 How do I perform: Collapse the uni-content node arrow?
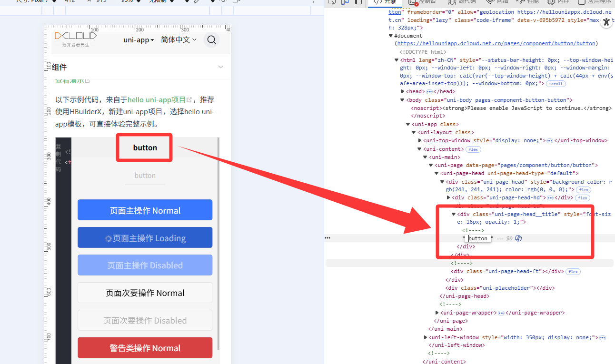[x=419, y=149]
